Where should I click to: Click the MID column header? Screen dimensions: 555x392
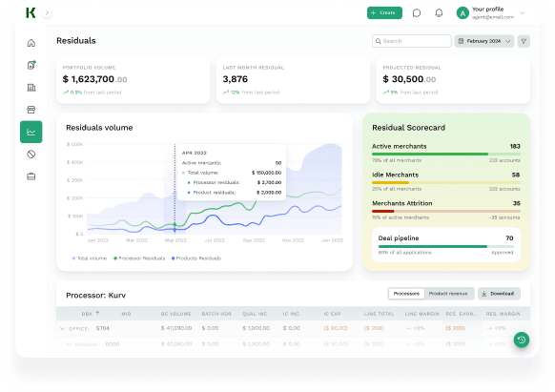click(127, 314)
